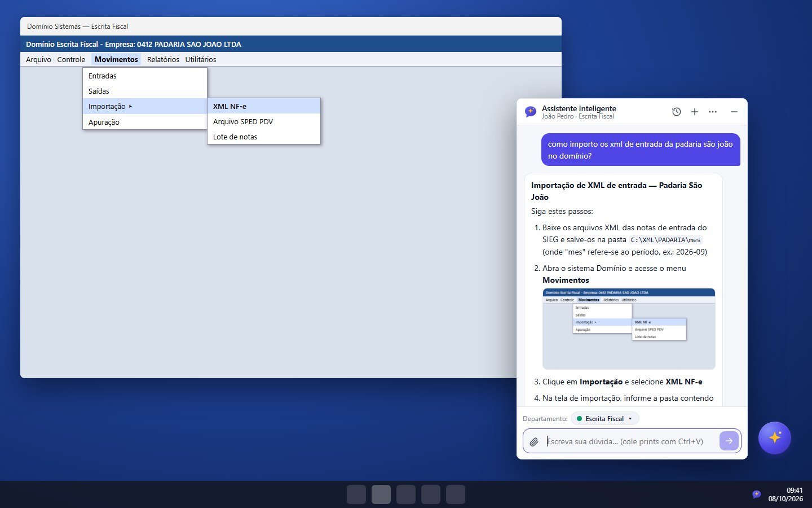The height and width of the screenshot is (508, 812).
Task: Open the Controle menu
Action: 71,59
